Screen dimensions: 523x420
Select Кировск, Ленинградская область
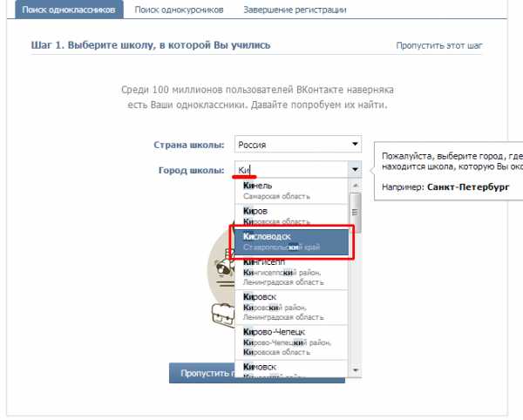[x=291, y=307]
